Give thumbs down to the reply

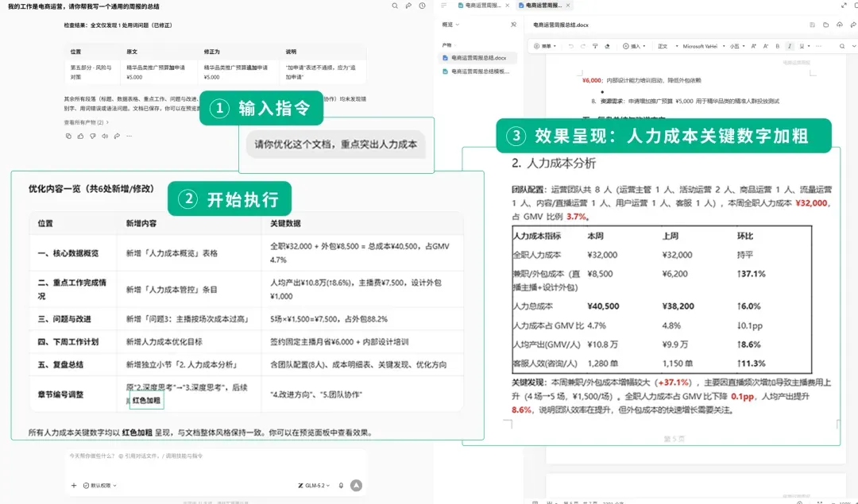(x=92, y=136)
